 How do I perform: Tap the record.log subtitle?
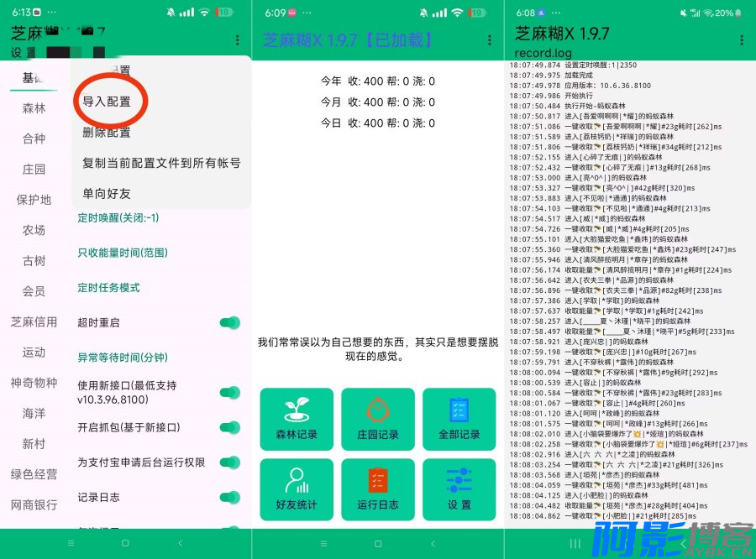pyautogui.click(x=543, y=53)
